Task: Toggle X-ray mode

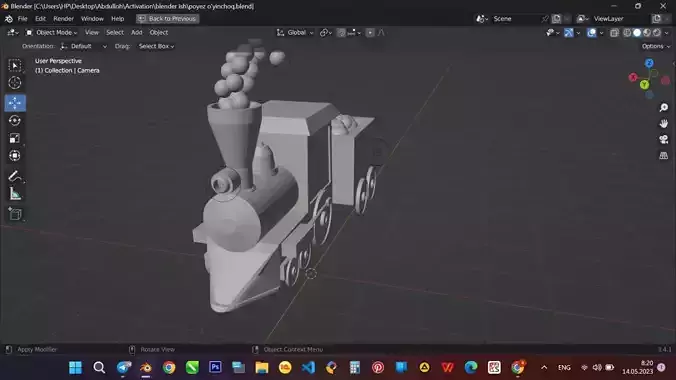Action: pyautogui.click(x=614, y=32)
